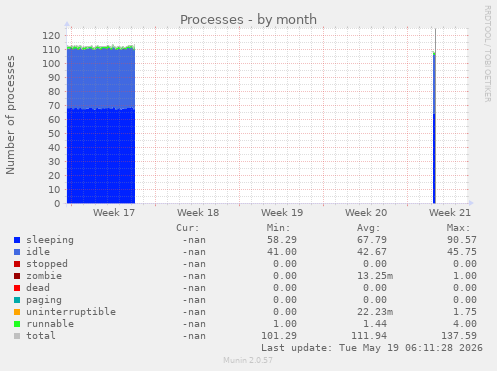Click the total Max value 137.59
Image resolution: width=497 pixels, height=371 pixels.
[x=459, y=336]
